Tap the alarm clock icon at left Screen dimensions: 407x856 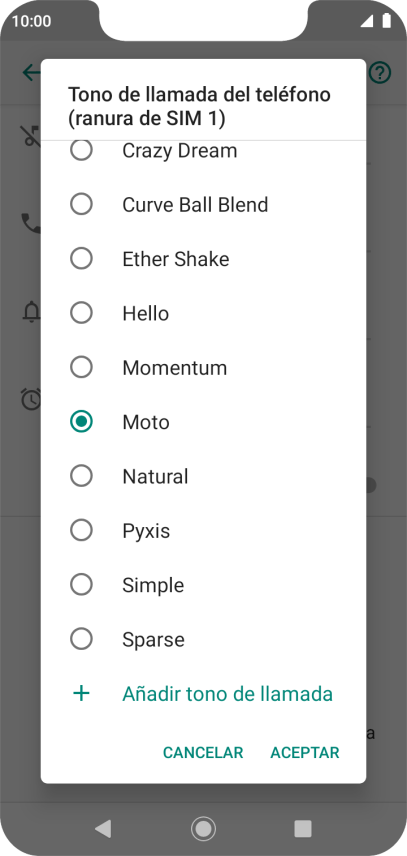click(31, 399)
